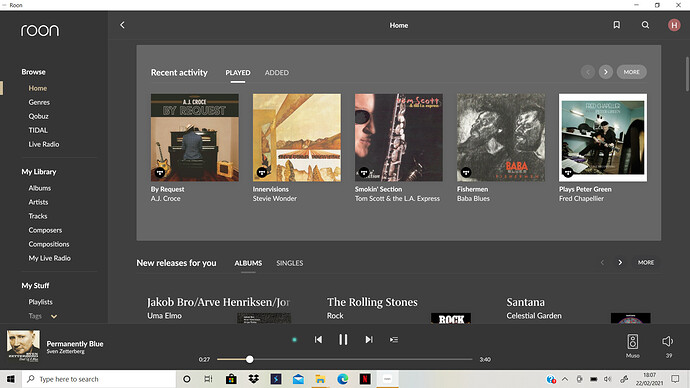Open Compositions in My Library
Image resolution: width=690 pixels, height=388 pixels.
(x=49, y=244)
